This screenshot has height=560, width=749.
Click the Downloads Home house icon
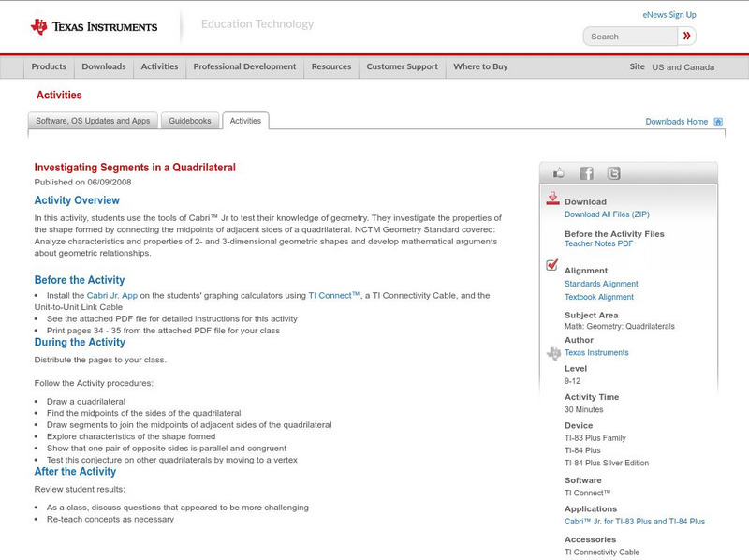pyautogui.click(x=718, y=122)
